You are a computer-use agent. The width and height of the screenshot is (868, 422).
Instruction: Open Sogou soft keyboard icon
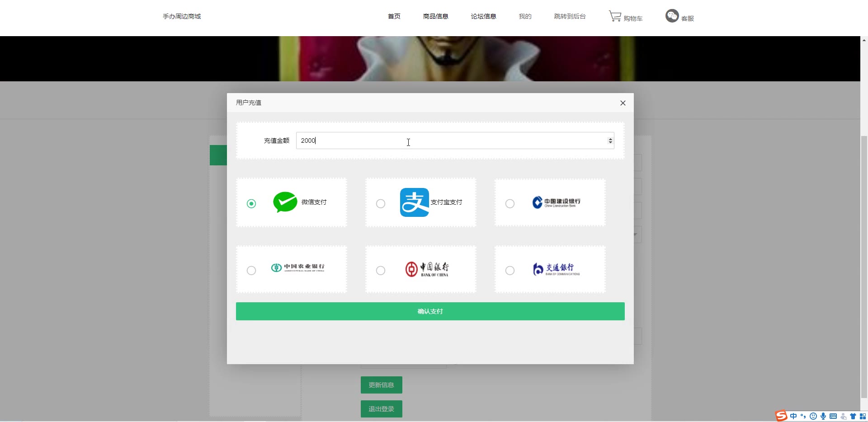pos(833,416)
